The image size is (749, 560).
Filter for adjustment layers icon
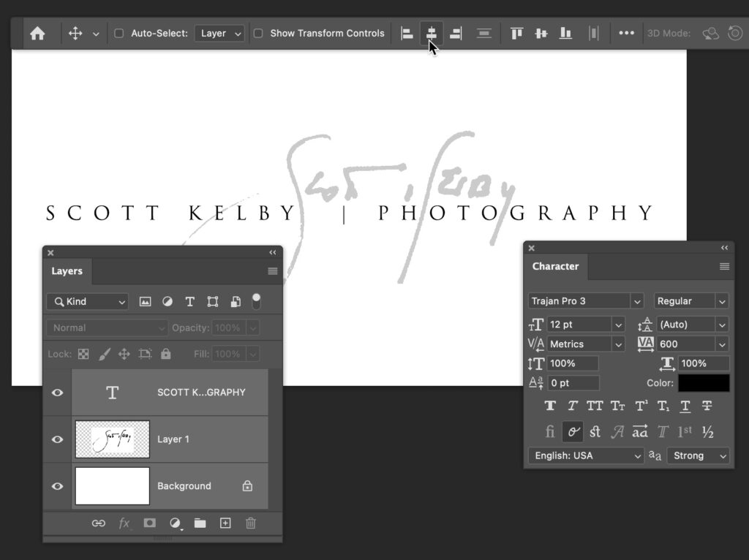coord(168,302)
